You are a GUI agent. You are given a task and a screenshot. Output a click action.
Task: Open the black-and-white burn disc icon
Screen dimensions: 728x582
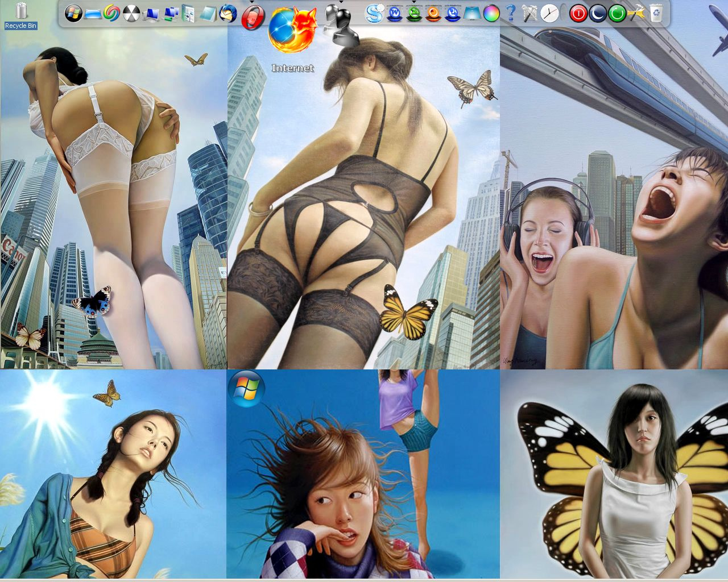pyautogui.click(x=131, y=13)
